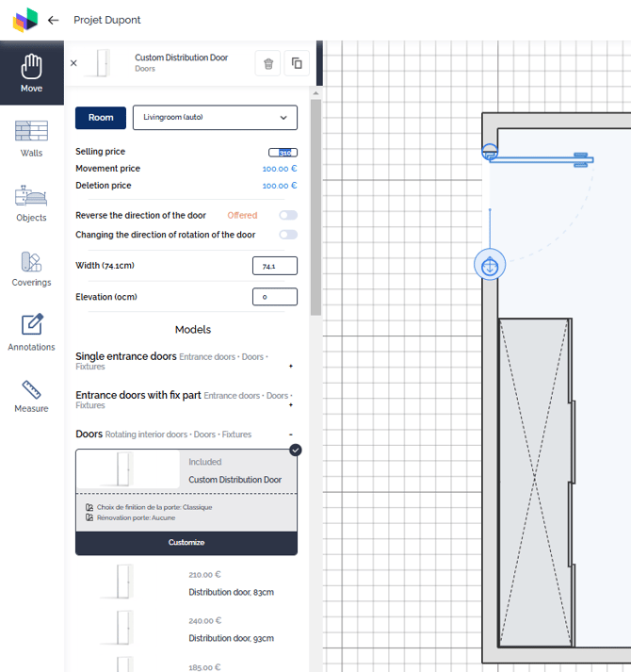
Task: Click the panel vertical scrollbar thumb
Action: pos(315,207)
